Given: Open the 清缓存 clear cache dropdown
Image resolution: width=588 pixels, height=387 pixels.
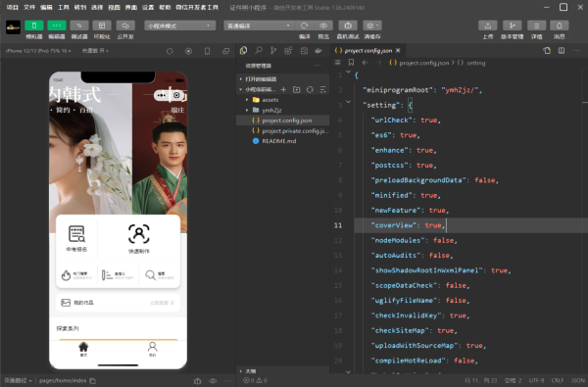Looking at the screenshot, I should [x=372, y=25].
